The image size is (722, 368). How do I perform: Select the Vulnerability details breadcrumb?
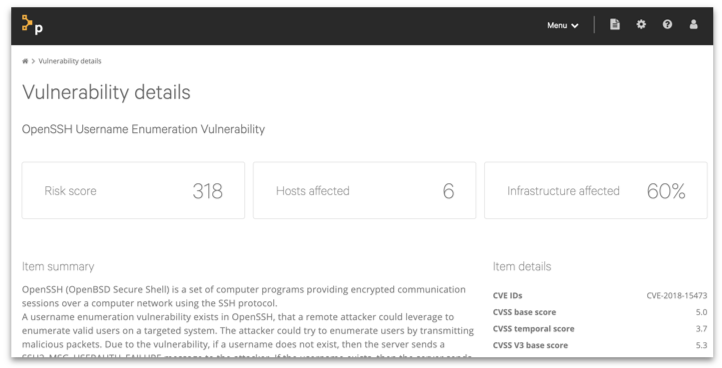pos(70,61)
